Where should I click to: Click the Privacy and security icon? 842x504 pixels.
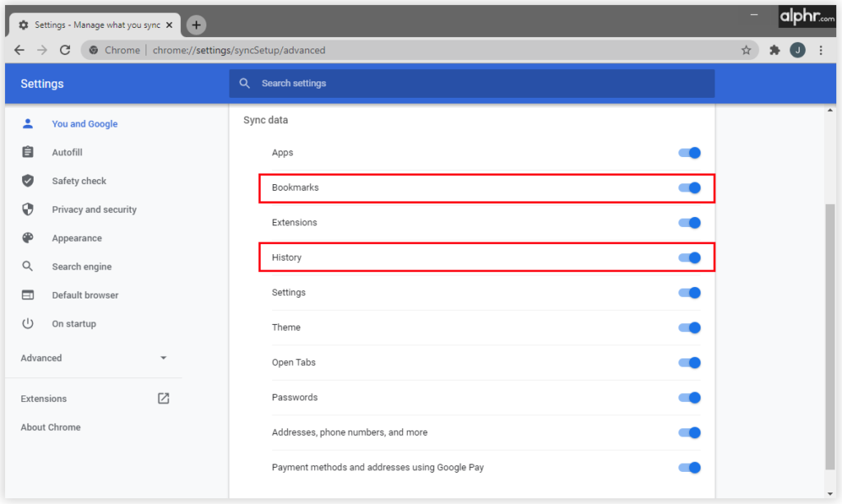click(28, 209)
